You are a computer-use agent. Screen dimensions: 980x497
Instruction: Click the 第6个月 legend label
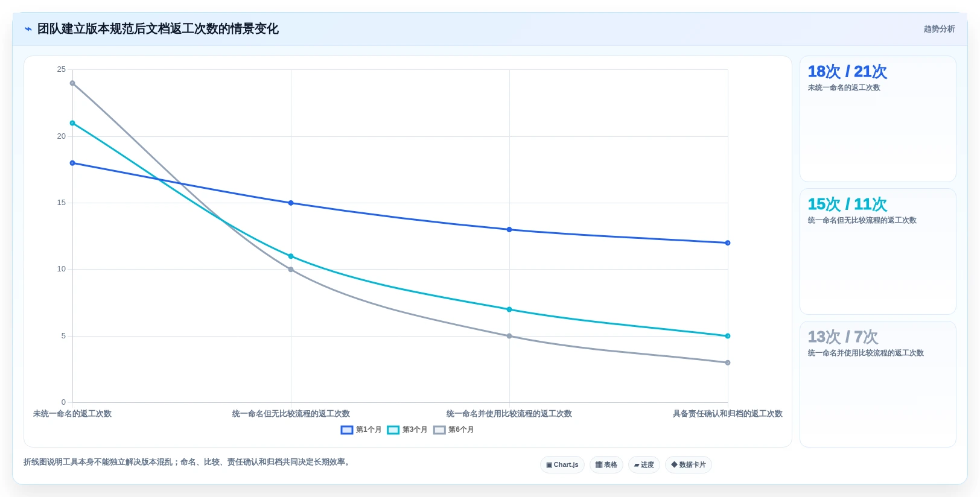461,430
